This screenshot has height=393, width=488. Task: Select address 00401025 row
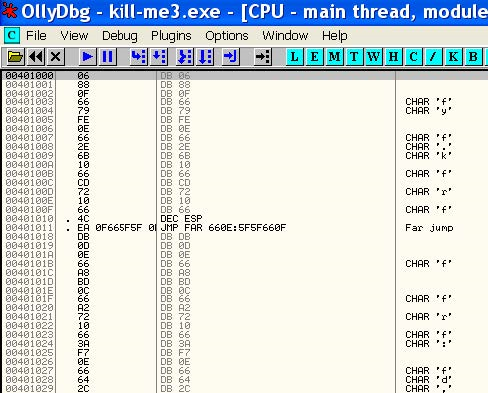(244, 353)
